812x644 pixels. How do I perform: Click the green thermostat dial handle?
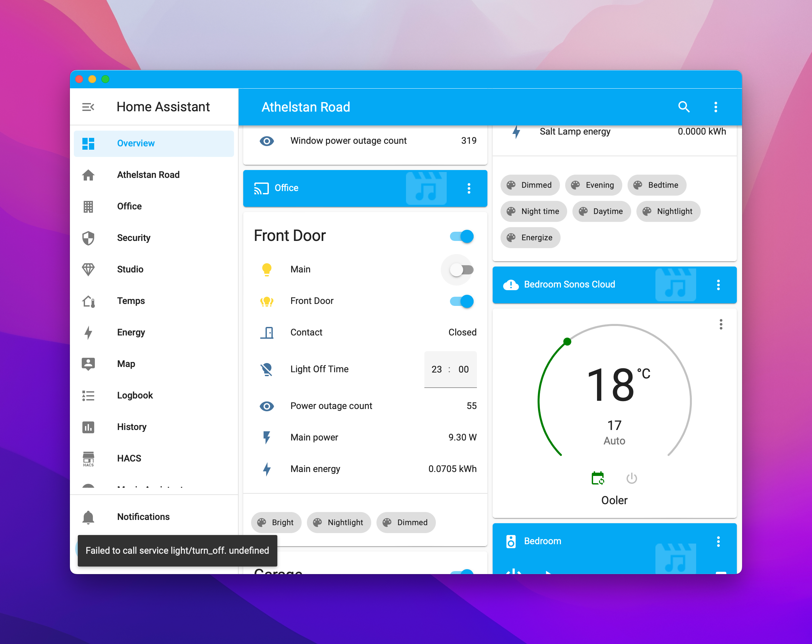[x=567, y=342]
